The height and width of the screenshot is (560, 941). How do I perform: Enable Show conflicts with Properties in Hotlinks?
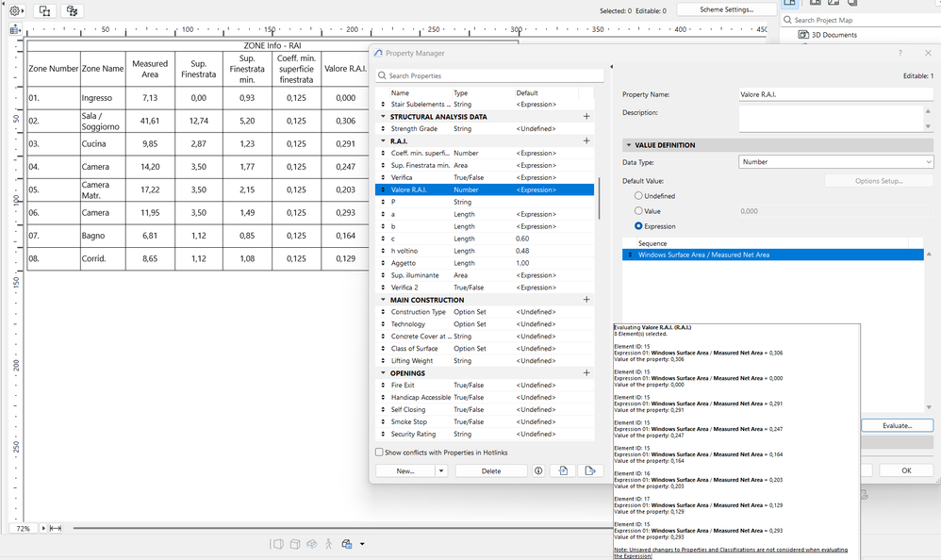(x=379, y=452)
